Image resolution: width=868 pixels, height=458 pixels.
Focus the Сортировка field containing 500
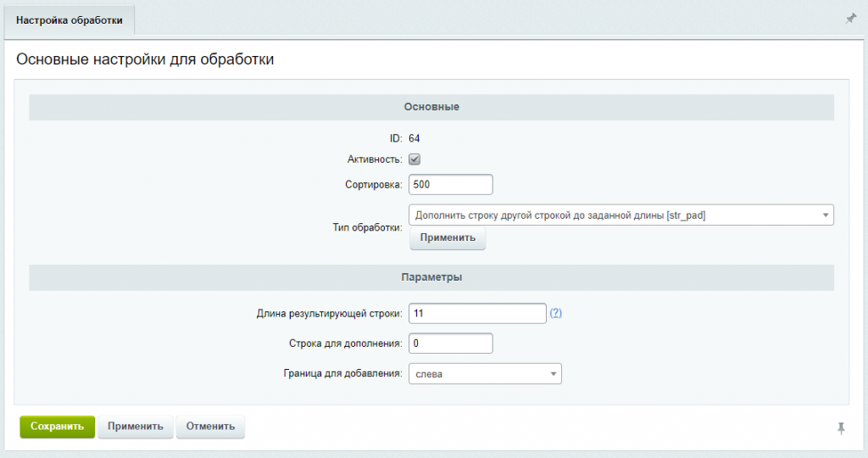451,184
